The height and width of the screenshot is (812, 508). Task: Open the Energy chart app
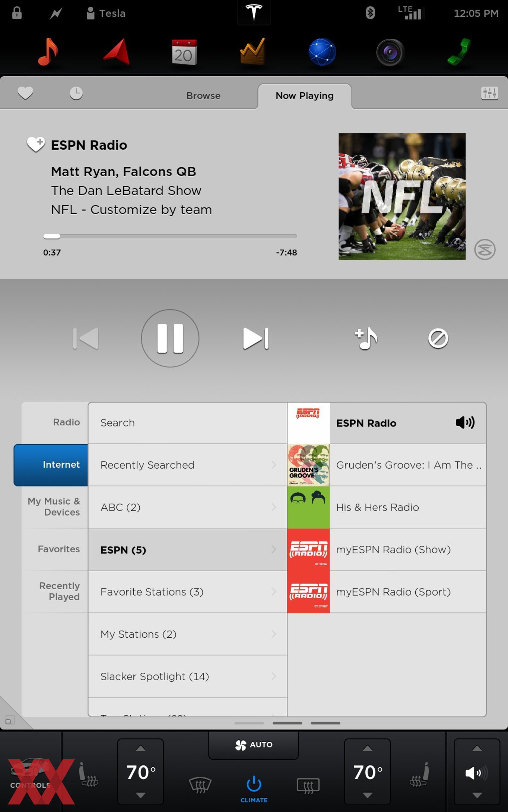click(253, 51)
